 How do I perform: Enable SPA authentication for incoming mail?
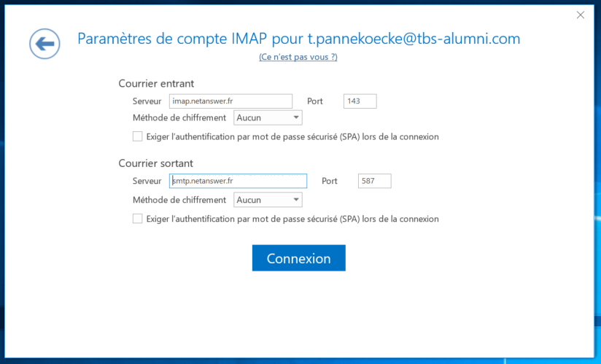point(137,136)
